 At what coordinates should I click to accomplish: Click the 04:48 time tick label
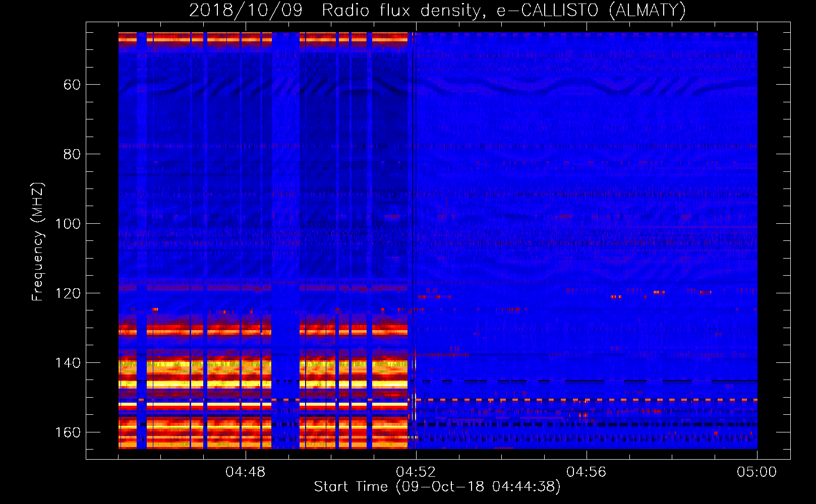pos(246,472)
